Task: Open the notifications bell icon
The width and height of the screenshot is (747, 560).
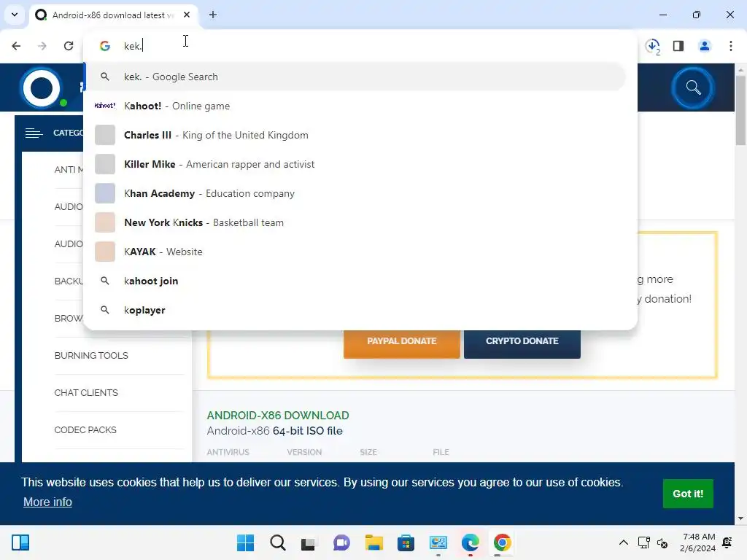Action: 727,542
